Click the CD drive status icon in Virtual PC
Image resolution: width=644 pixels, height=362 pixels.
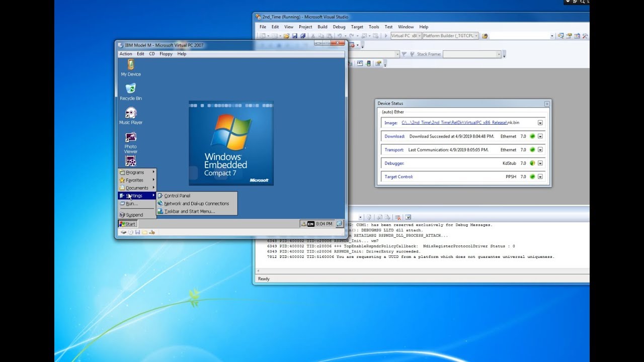(x=130, y=232)
